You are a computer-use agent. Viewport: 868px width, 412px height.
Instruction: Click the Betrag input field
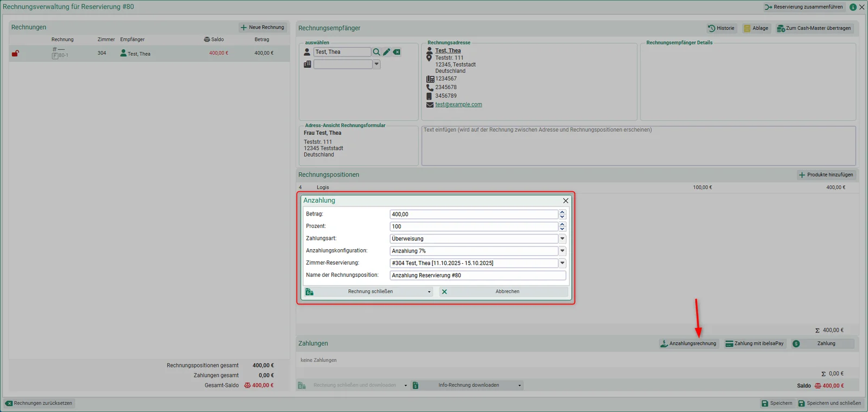474,214
